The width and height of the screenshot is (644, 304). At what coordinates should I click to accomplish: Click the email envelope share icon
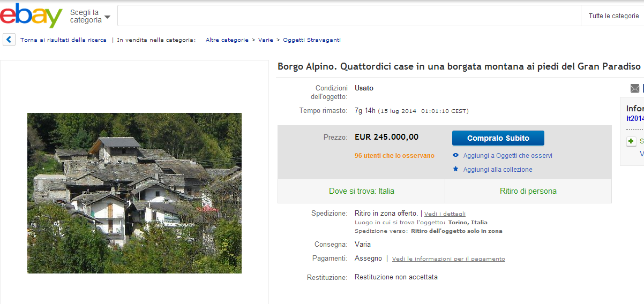tap(635, 88)
